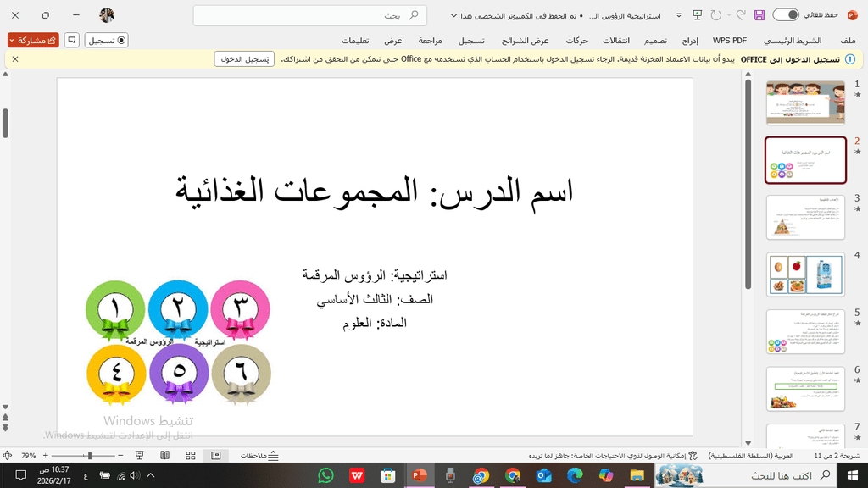Open the View (عرض) tab
Image resolution: width=868 pixels, height=488 pixels.
[x=393, y=41]
